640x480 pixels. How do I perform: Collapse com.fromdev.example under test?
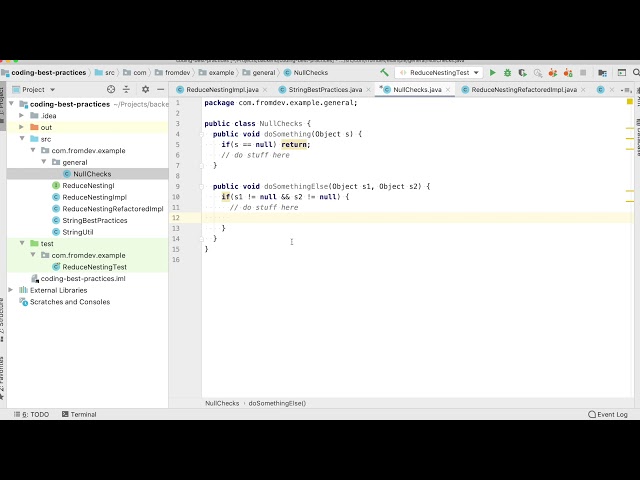pos(33,255)
